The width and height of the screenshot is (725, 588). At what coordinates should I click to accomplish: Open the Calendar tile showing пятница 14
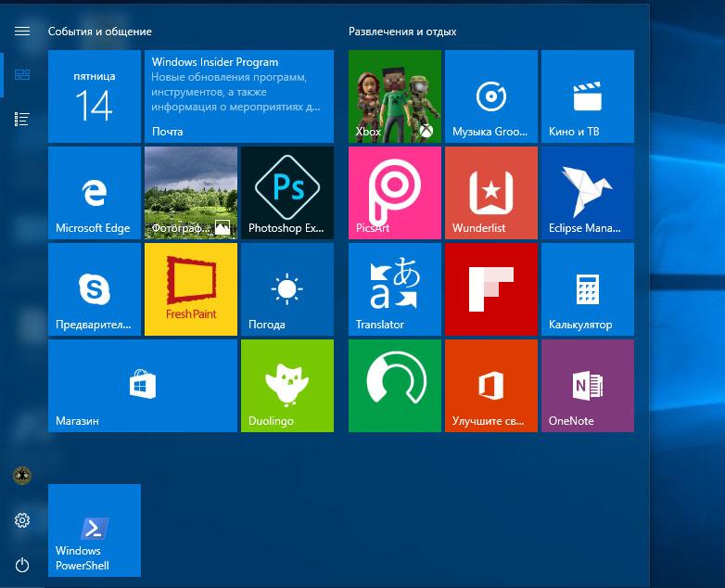(95, 96)
